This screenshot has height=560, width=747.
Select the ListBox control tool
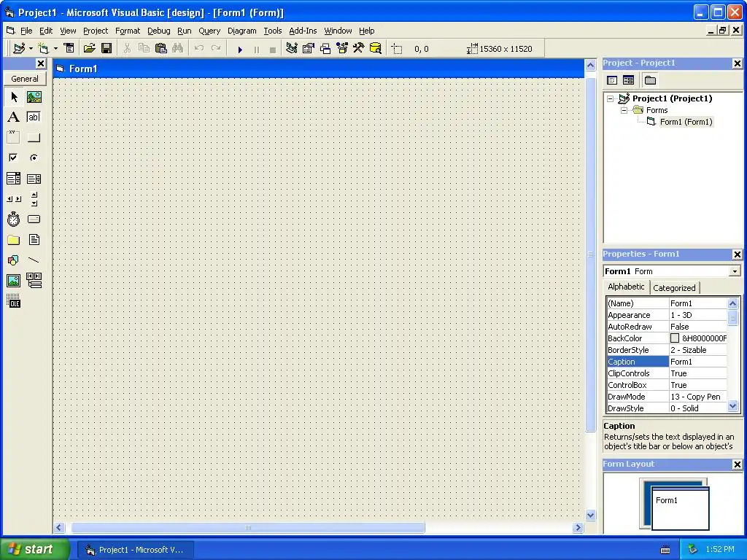pos(34,179)
